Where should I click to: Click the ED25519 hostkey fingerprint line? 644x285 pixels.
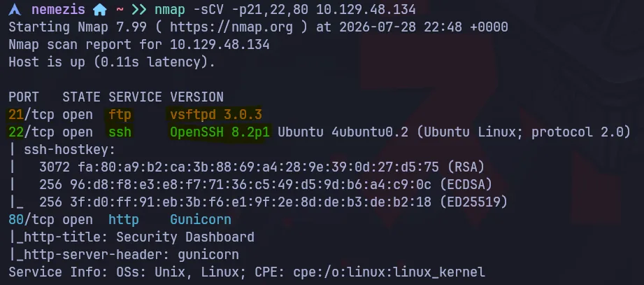273,202
